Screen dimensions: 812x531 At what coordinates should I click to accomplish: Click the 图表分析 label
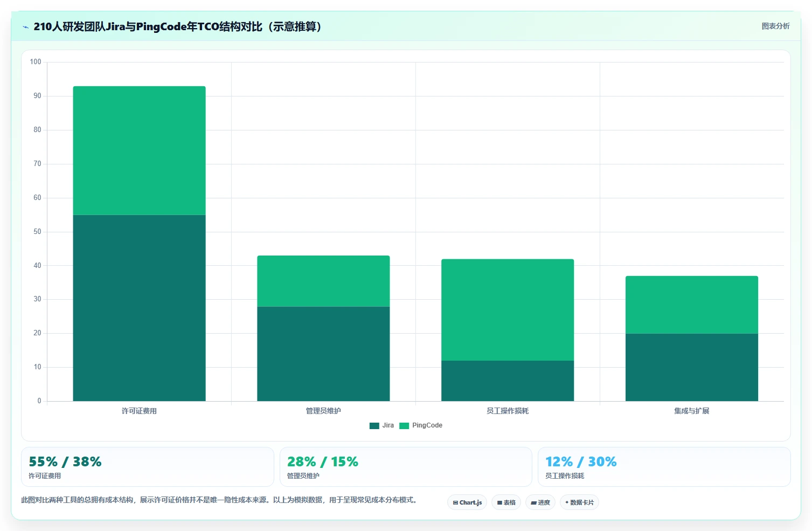pyautogui.click(x=775, y=26)
